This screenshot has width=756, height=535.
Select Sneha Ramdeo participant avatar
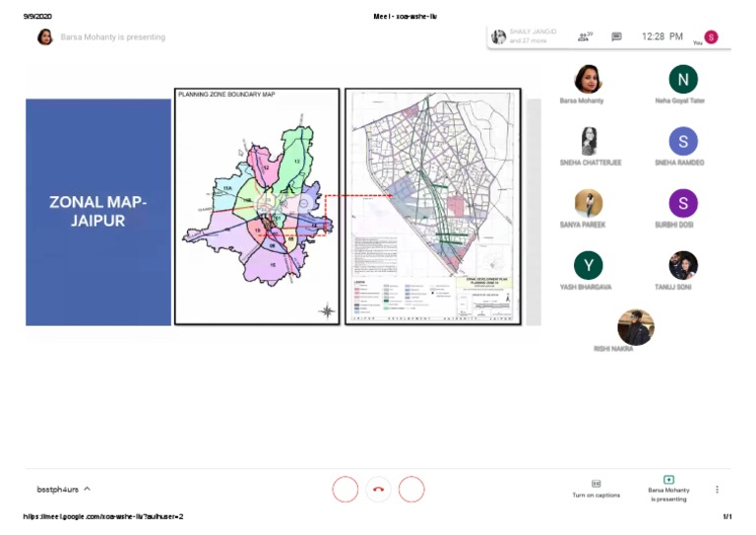click(x=683, y=141)
